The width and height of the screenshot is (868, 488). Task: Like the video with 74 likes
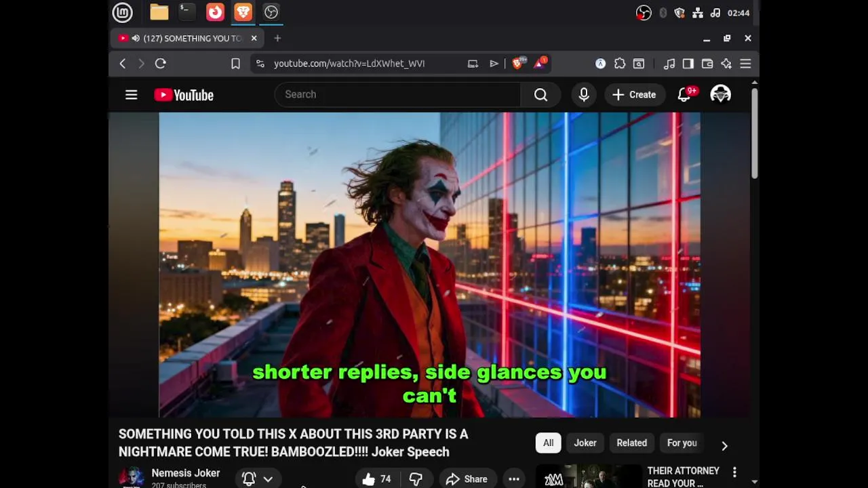coord(377,479)
